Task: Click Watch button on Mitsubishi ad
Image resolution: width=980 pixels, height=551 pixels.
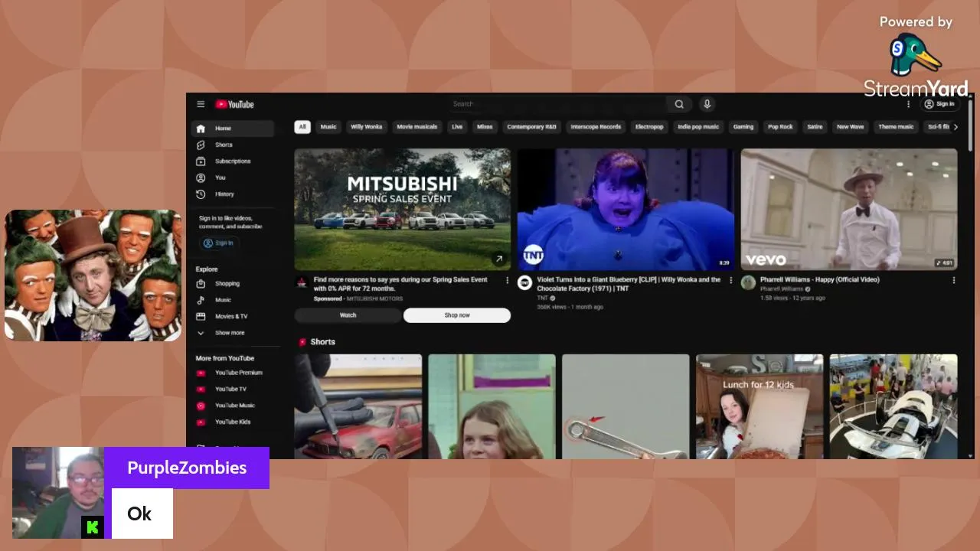Action: coord(348,315)
